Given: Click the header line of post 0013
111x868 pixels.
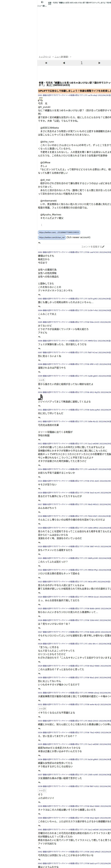Looking at the screenshot, I should click(x=74, y=444).
